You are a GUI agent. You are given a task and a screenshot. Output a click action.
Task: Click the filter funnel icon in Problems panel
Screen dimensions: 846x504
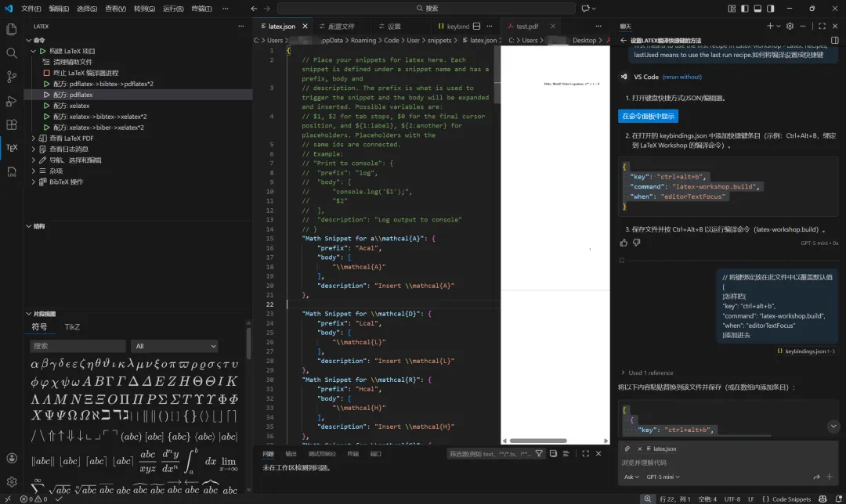pyautogui.click(x=539, y=454)
